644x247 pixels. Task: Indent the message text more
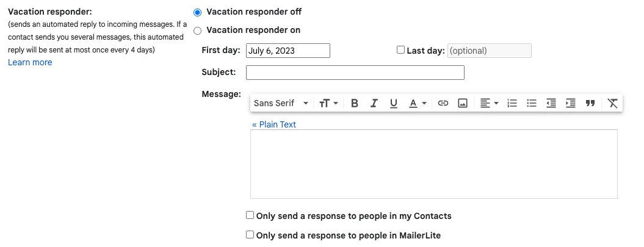571,104
